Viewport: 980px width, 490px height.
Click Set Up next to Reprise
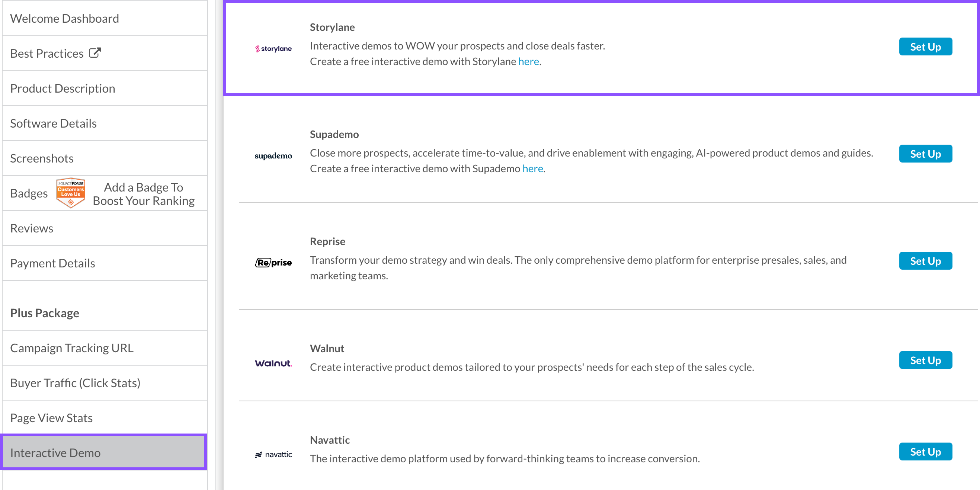pyautogui.click(x=925, y=261)
